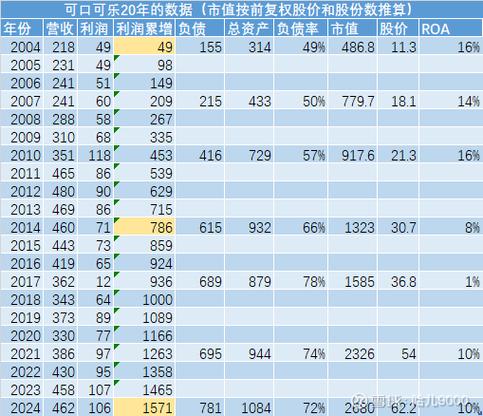Select ROA cell 14%

click(x=451, y=100)
